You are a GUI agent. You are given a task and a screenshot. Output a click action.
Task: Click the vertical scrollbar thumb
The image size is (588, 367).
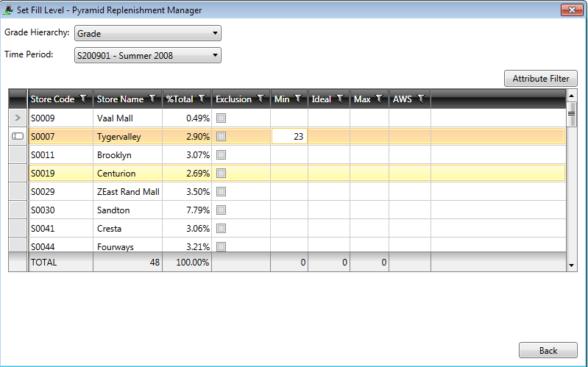[571, 114]
